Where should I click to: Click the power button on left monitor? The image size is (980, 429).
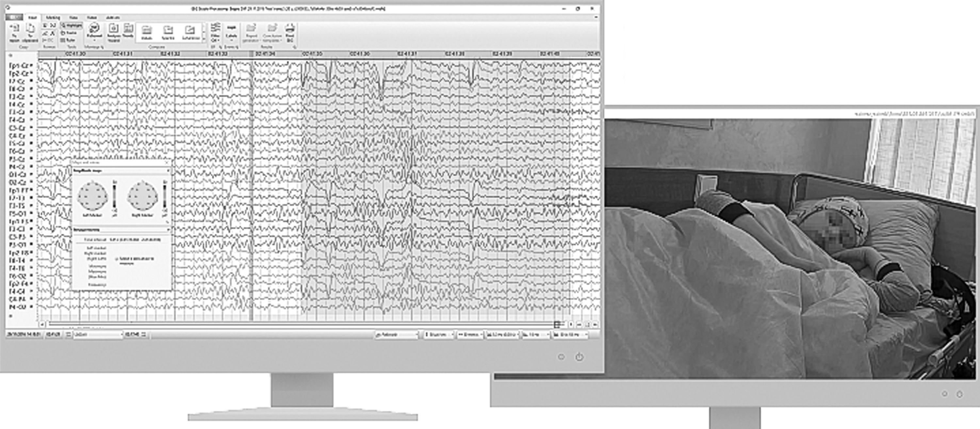click(x=579, y=357)
